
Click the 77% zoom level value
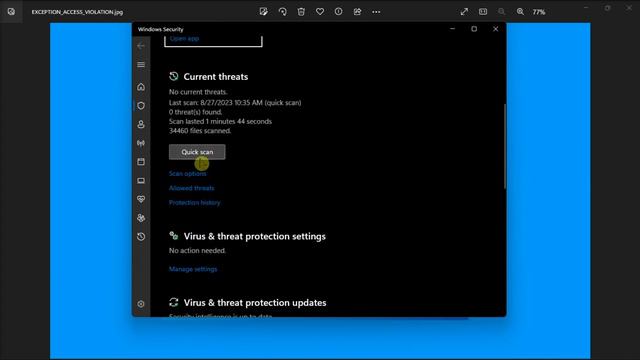tap(539, 12)
